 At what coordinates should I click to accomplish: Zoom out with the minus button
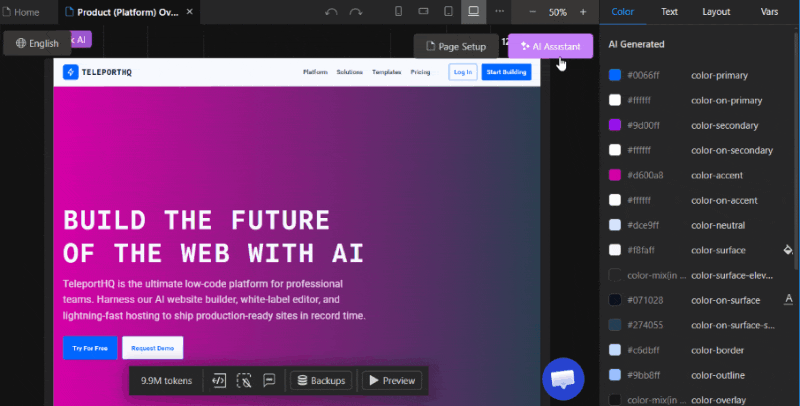532,12
